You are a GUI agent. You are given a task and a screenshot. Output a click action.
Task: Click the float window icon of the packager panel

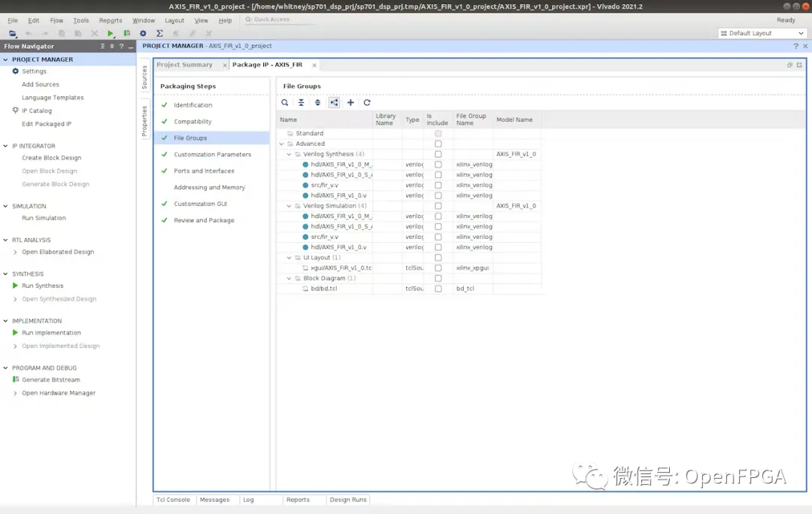pyautogui.click(x=789, y=65)
